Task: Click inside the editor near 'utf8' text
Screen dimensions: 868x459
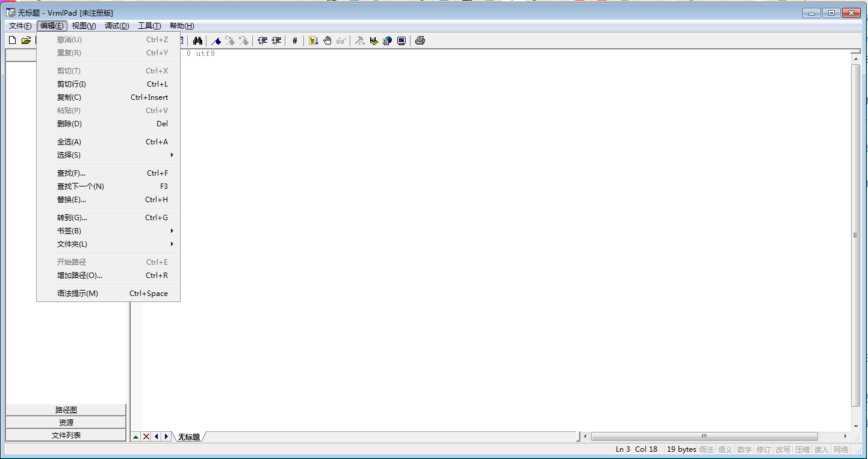Action: click(x=205, y=54)
